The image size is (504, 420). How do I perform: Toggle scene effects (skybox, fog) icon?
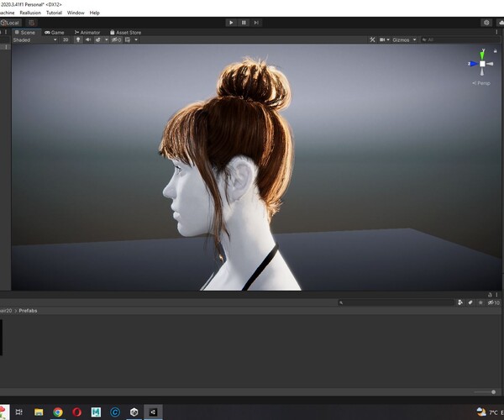click(98, 39)
